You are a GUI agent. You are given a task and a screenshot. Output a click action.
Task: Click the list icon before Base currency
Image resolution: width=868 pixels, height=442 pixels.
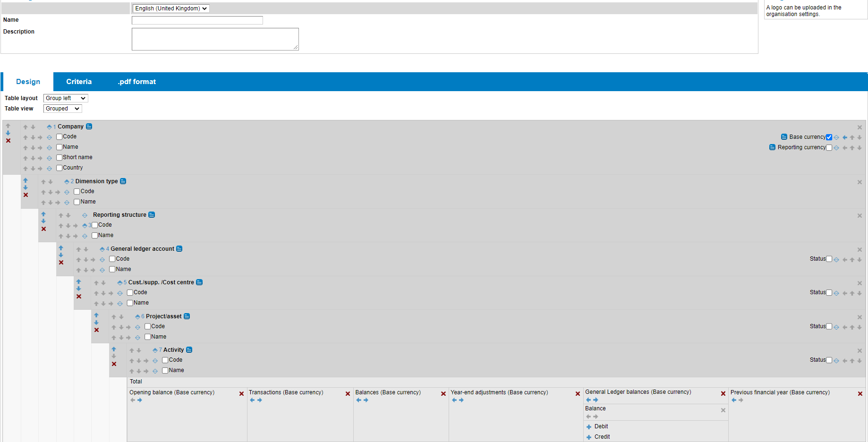(x=784, y=137)
